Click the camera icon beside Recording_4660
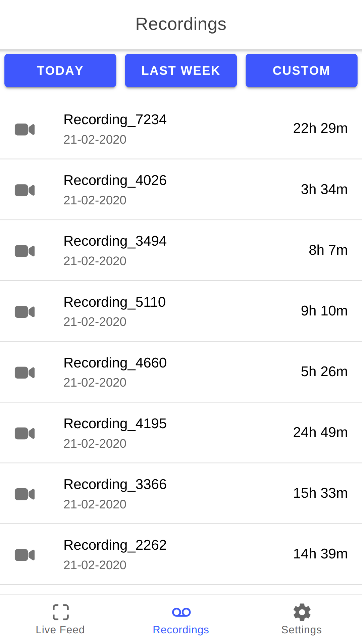 pos(25,373)
